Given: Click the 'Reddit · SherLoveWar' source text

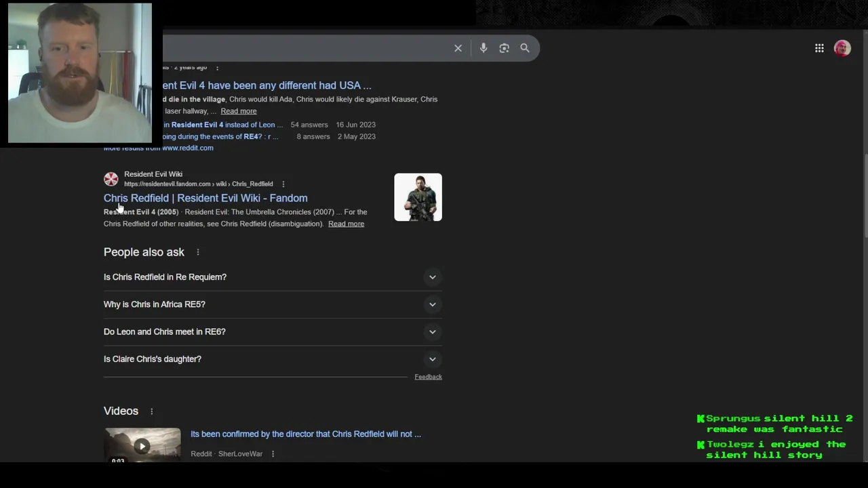Looking at the screenshot, I should [226, 454].
